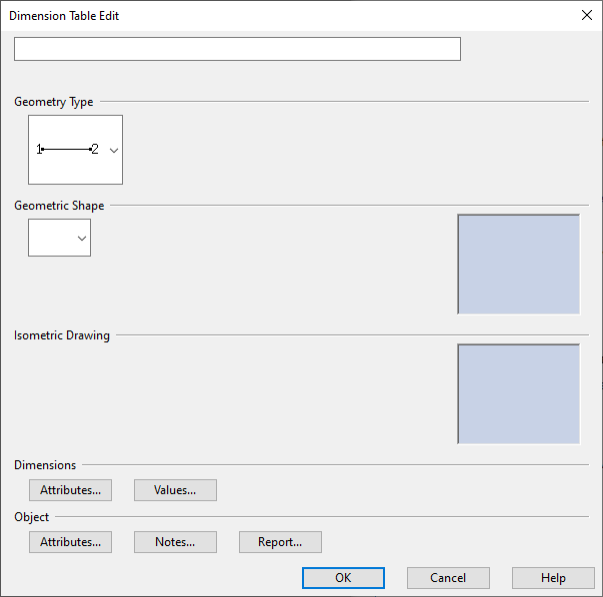603x597 pixels.
Task: Click the Geometric Shape preview pane
Action: click(x=518, y=264)
